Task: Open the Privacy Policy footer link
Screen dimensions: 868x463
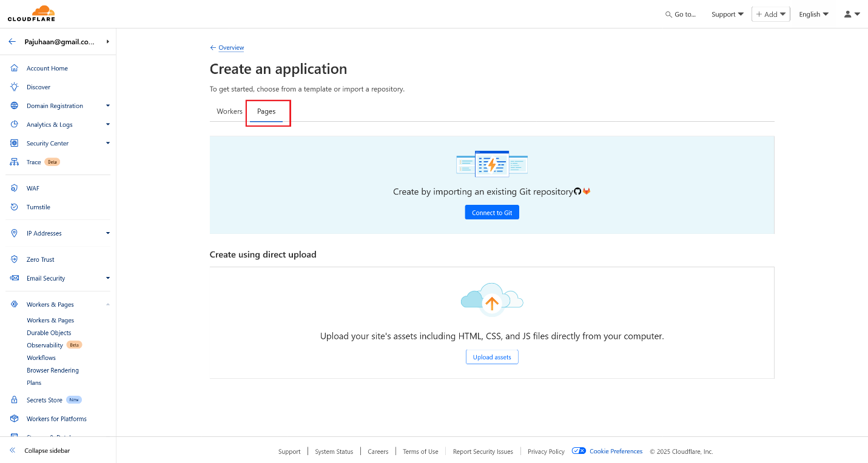Action: [546, 451]
